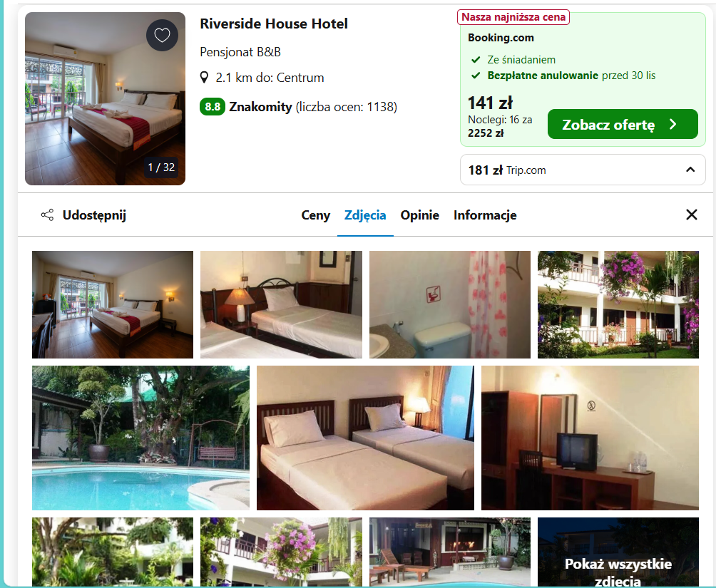
Task: Open the twin beds with lamp photo
Action: pos(281,304)
